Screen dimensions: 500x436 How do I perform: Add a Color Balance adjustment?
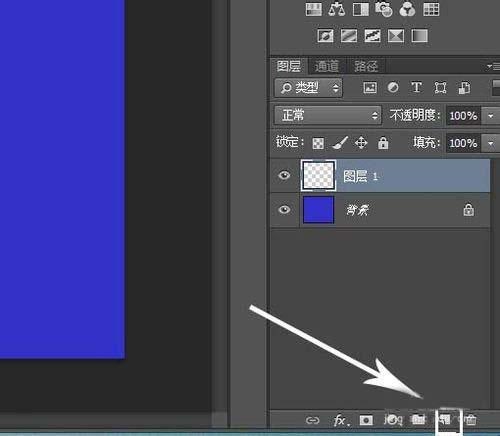pyautogui.click(x=336, y=9)
